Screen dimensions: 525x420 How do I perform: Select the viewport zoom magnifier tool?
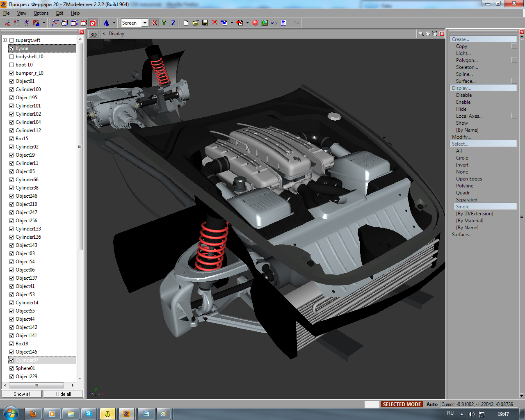tap(421, 34)
